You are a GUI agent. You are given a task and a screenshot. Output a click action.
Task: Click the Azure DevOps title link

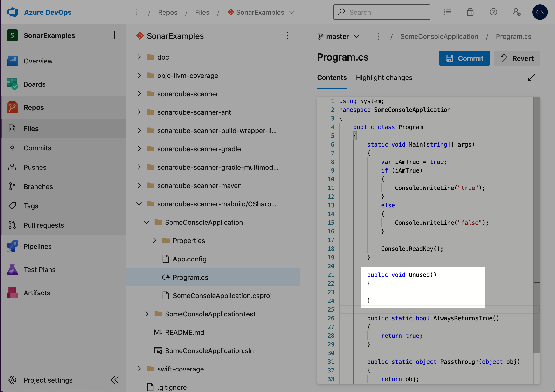[x=48, y=12]
